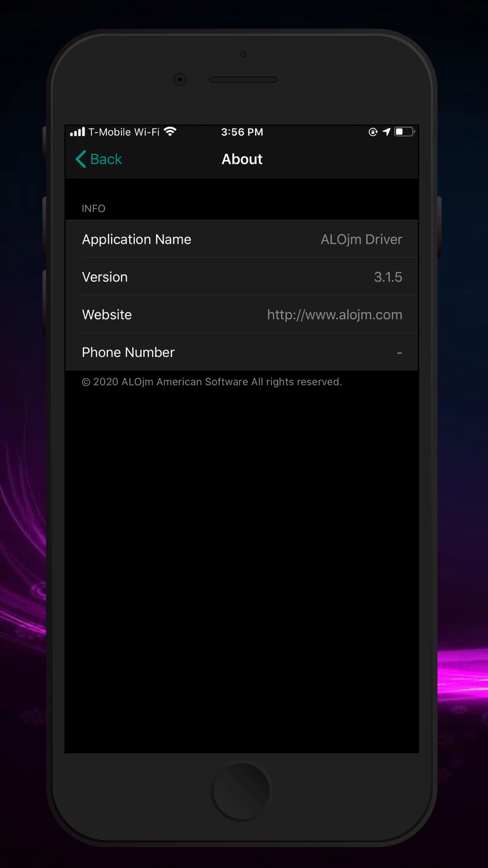488x868 pixels.
Task: Tap the Website label
Action: coord(107,314)
